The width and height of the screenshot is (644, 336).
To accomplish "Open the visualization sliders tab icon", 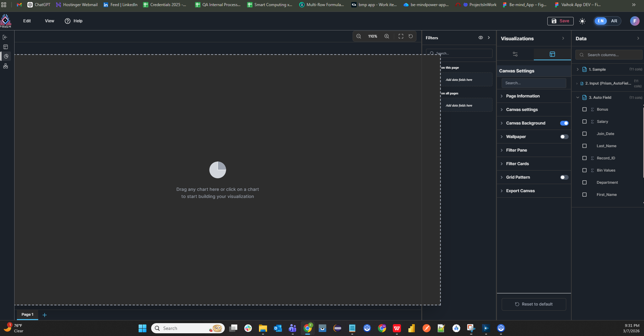I will (515, 54).
